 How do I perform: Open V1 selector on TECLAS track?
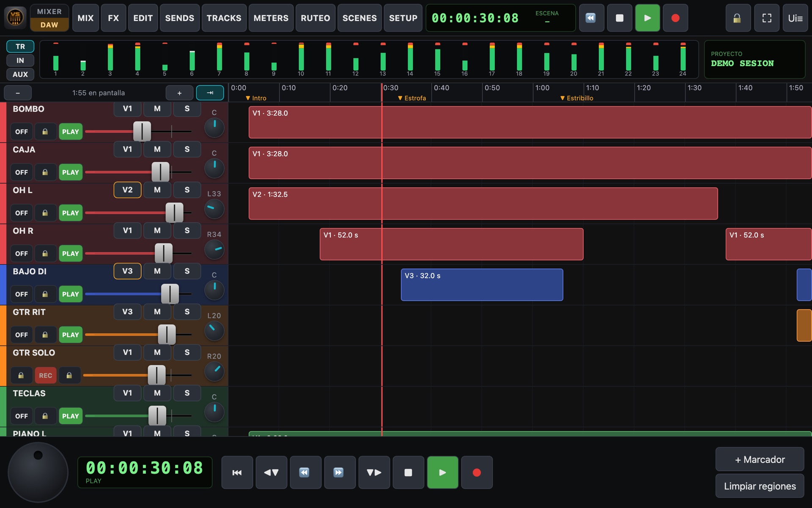pyautogui.click(x=127, y=393)
